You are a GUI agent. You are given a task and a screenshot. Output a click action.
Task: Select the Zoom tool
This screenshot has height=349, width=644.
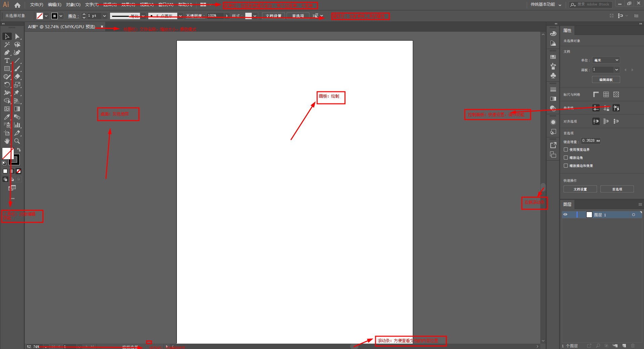pyautogui.click(x=17, y=141)
